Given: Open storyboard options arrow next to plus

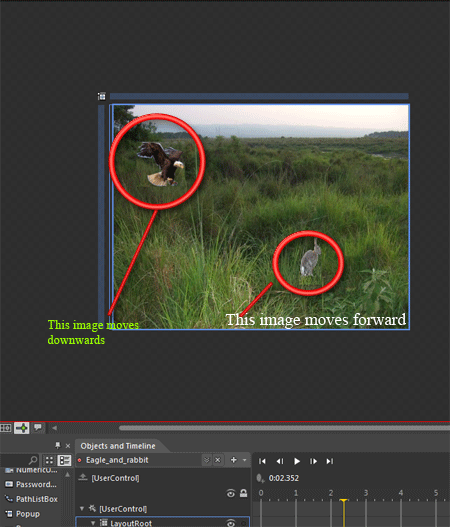Looking at the screenshot, I should [245, 460].
